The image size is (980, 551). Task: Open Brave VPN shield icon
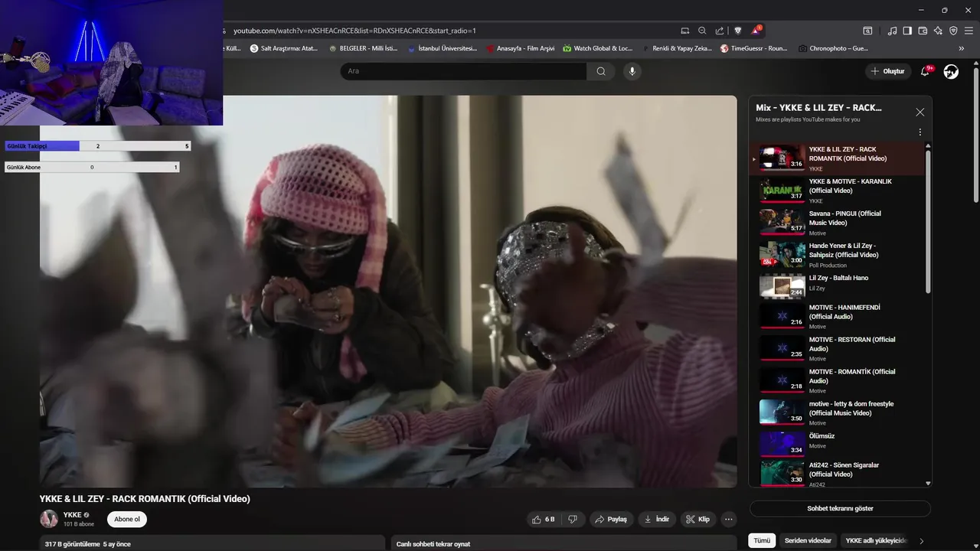pyautogui.click(x=953, y=31)
